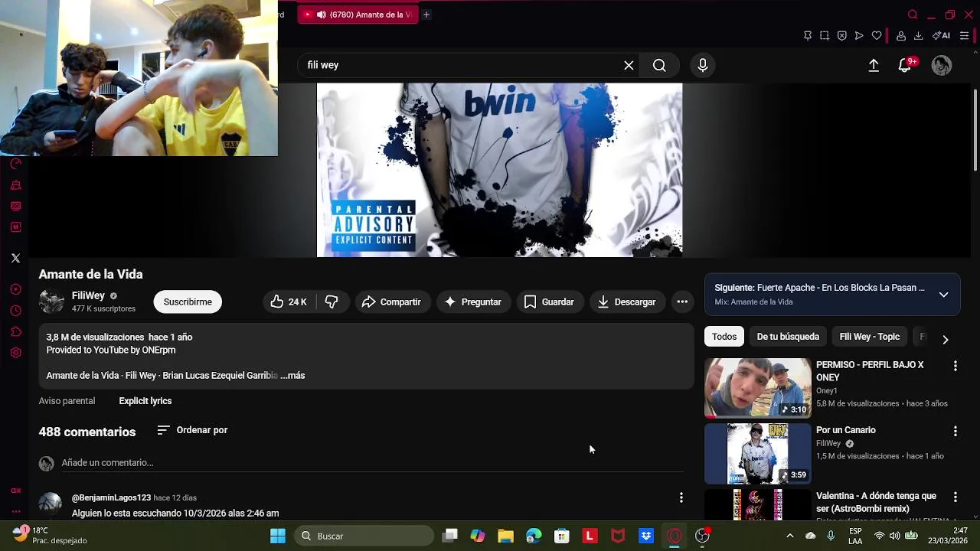Open Por un Canario video thumbnail
Viewport: 980px width, 551px height.
pyautogui.click(x=758, y=454)
